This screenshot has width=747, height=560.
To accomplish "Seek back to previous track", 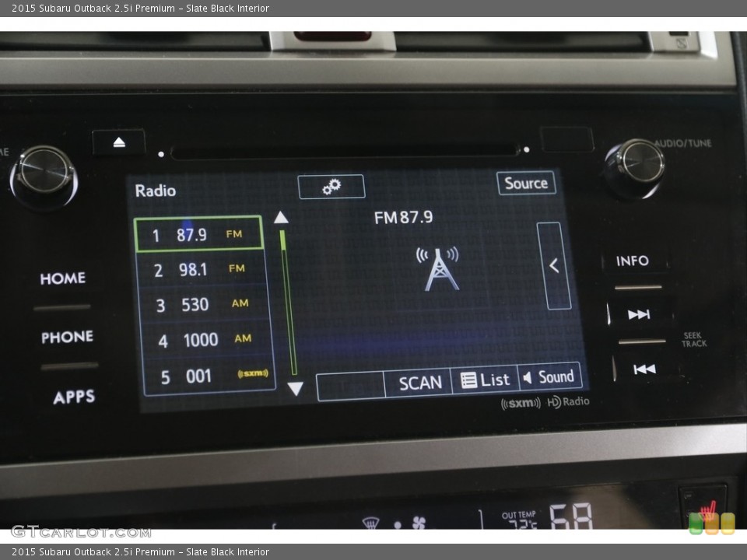I will pos(644,369).
